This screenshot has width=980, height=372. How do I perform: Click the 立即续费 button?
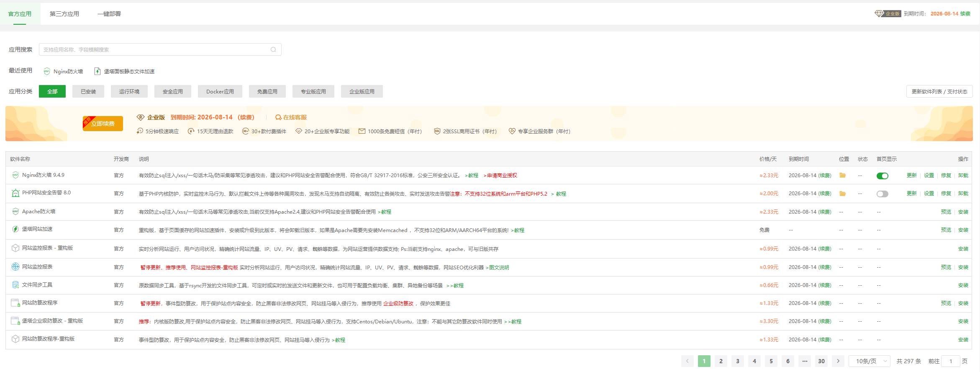[x=103, y=124]
